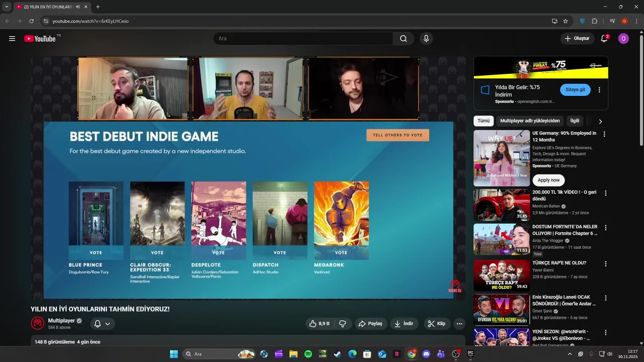Open options for Enis Kirazoğlu Laneti video
Screen dimensions: 644x362
pos(606,298)
